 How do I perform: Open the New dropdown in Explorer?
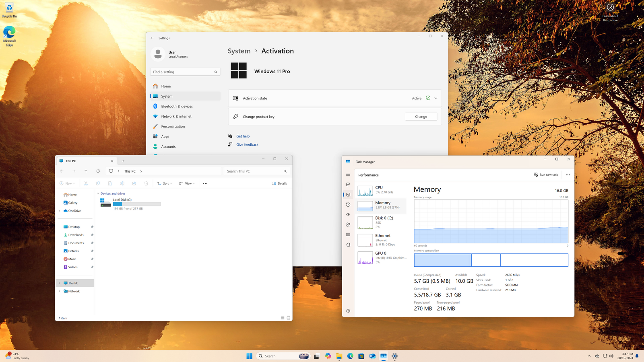(67, 183)
